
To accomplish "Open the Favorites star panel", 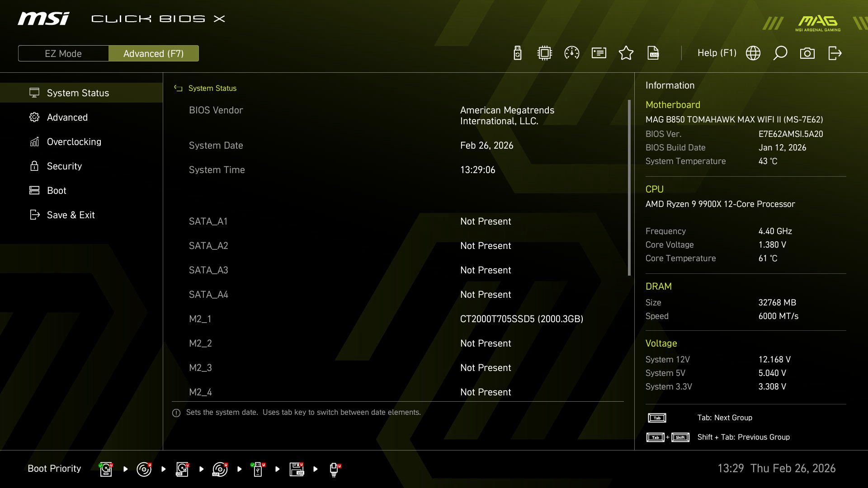I will click(626, 53).
